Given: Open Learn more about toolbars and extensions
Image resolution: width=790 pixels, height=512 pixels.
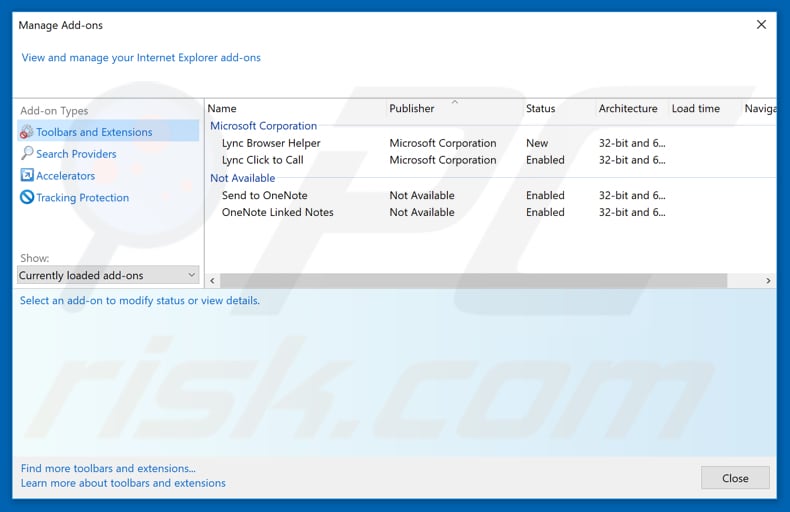Looking at the screenshot, I should pos(123,483).
